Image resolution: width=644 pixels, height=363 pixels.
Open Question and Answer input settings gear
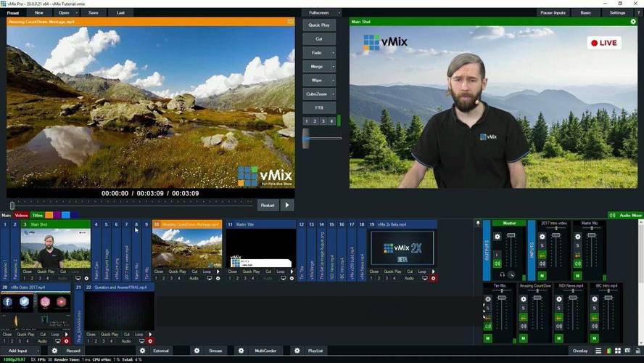(x=150, y=340)
